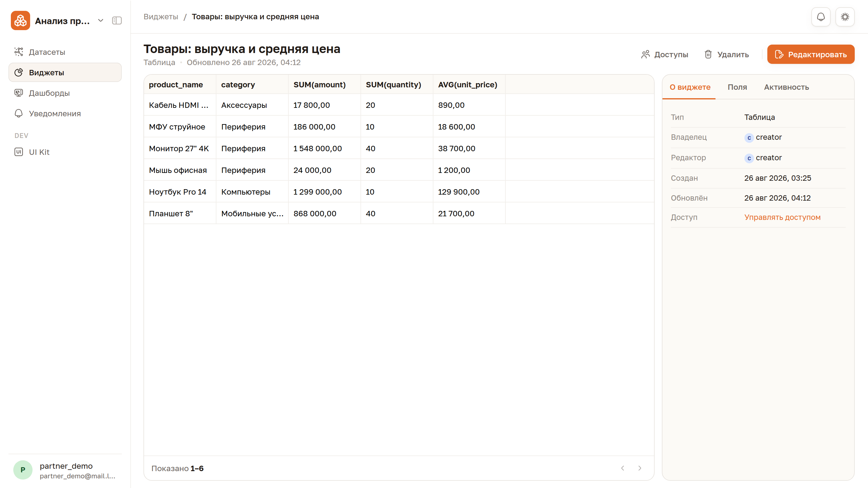Go to previous table page arrow
This screenshot has width=868, height=488.
623,468
